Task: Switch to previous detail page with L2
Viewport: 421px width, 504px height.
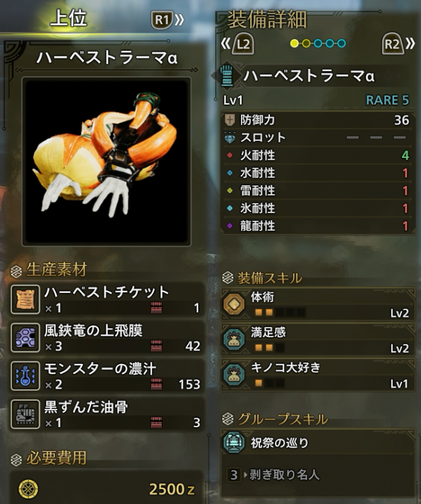Action: click(x=238, y=43)
